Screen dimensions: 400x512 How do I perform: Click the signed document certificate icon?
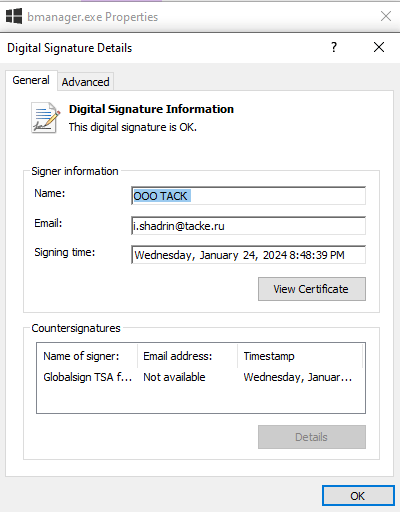click(46, 118)
